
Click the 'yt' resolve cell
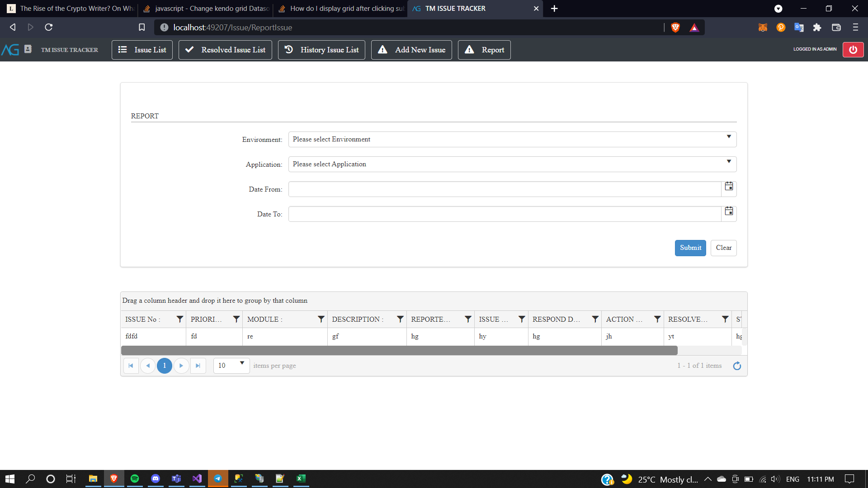click(698, 337)
